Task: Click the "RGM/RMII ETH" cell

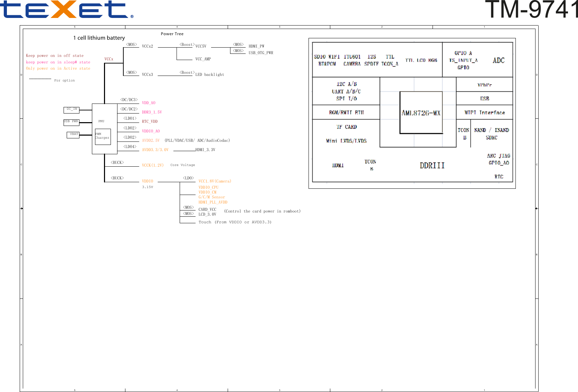Action: (x=346, y=112)
